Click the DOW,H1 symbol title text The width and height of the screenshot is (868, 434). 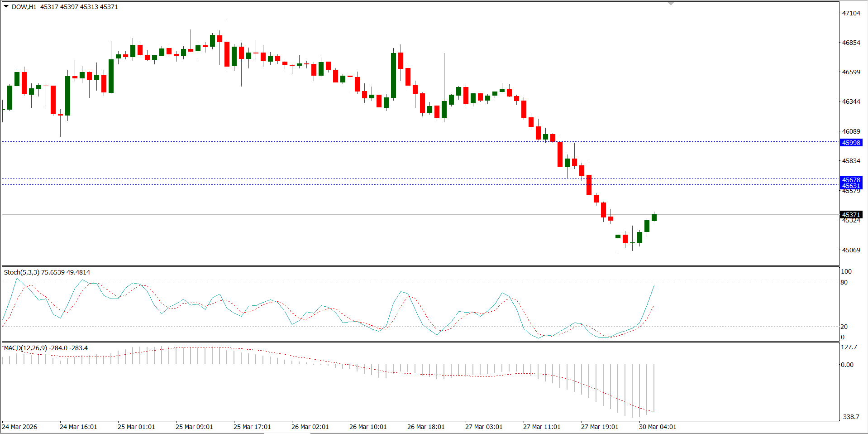click(x=24, y=7)
